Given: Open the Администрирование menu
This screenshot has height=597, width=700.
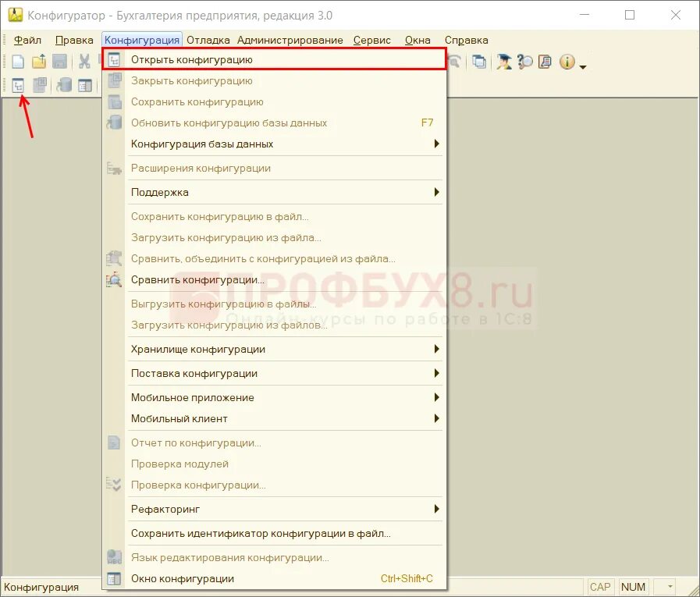Looking at the screenshot, I should point(290,40).
